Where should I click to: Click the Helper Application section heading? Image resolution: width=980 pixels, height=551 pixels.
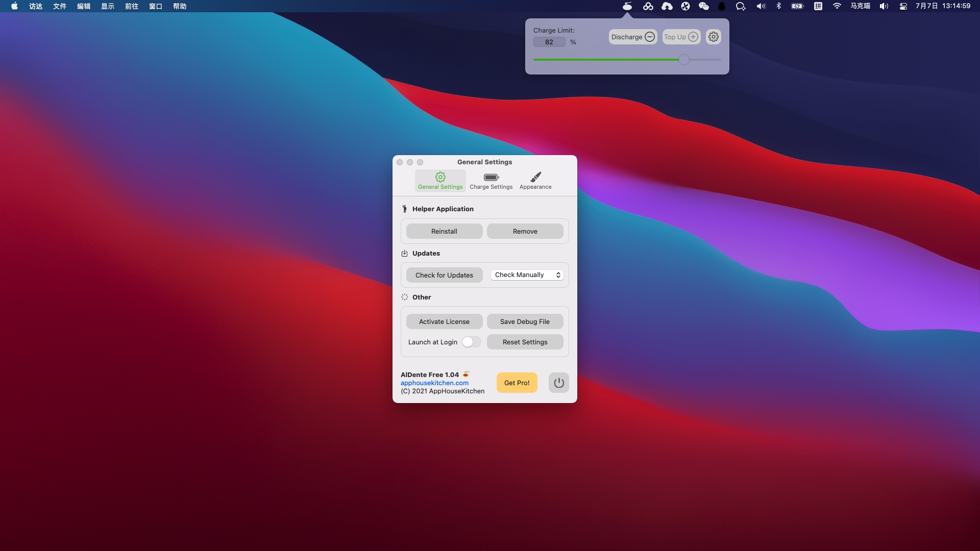click(443, 209)
